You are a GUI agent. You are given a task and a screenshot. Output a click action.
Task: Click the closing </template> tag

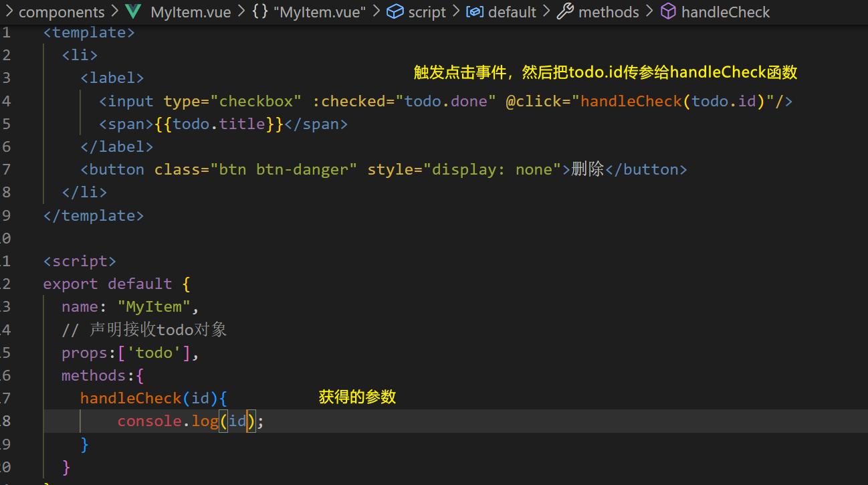pos(94,215)
